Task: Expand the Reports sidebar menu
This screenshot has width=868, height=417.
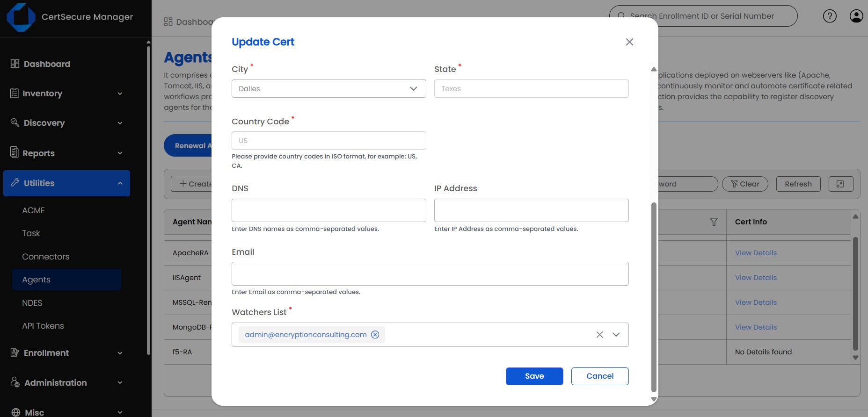Action: click(66, 153)
